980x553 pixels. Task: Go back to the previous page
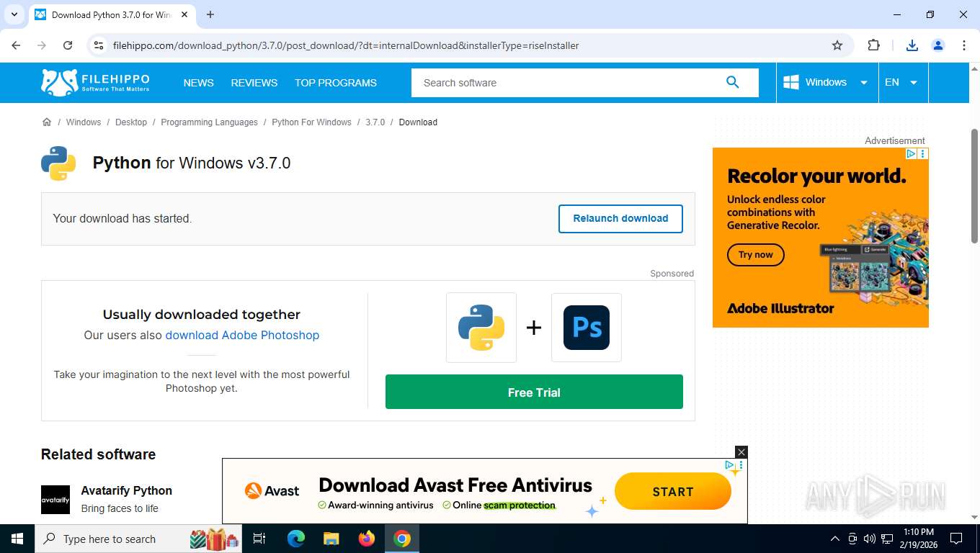pos(16,45)
